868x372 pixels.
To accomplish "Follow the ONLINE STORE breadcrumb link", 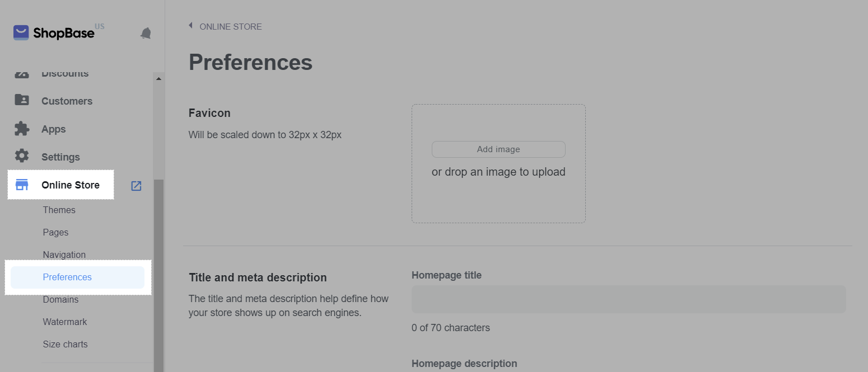I will click(x=230, y=27).
